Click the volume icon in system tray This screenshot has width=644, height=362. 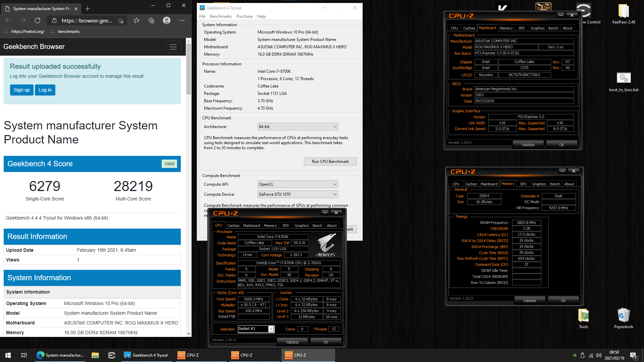[x=599, y=355]
